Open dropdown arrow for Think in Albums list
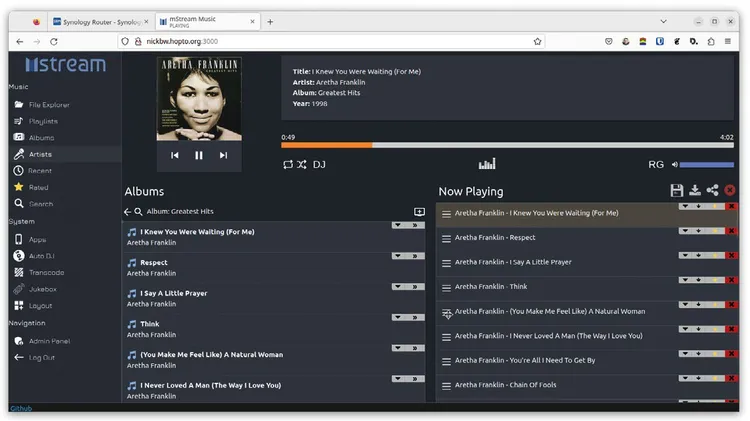The width and height of the screenshot is (750, 421). point(397,317)
